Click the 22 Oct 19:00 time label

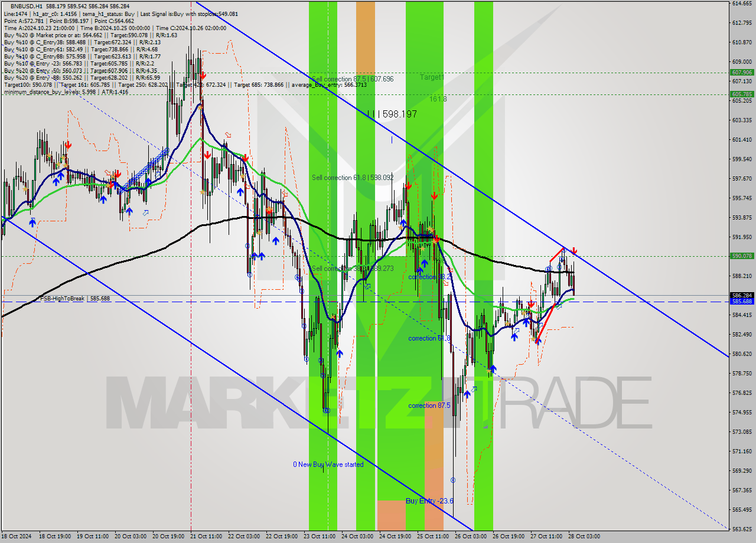click(281, 537)
